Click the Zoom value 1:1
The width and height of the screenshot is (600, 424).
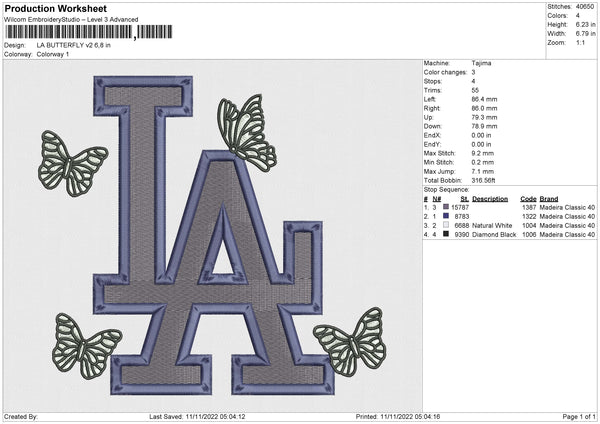tap(580, 42)
